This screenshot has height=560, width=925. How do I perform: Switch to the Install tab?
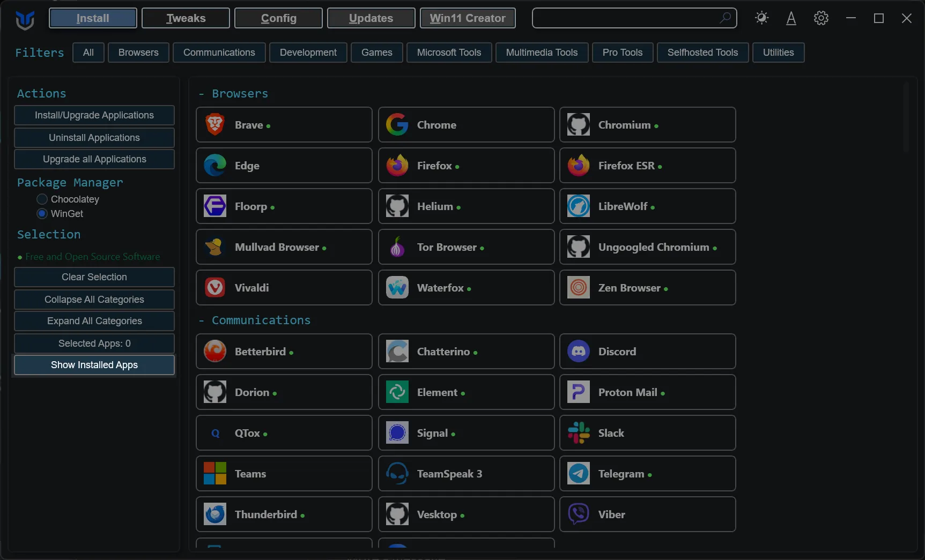93,18
